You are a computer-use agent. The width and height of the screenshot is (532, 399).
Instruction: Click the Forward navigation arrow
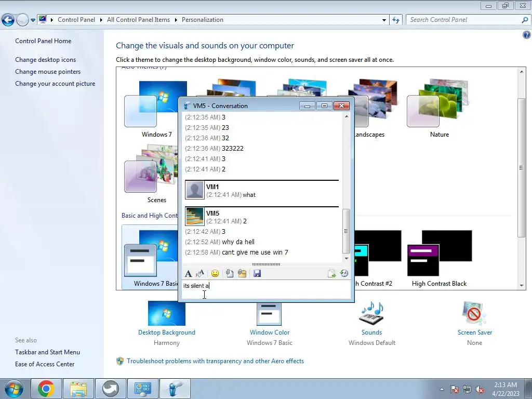(x=22, y=20)
